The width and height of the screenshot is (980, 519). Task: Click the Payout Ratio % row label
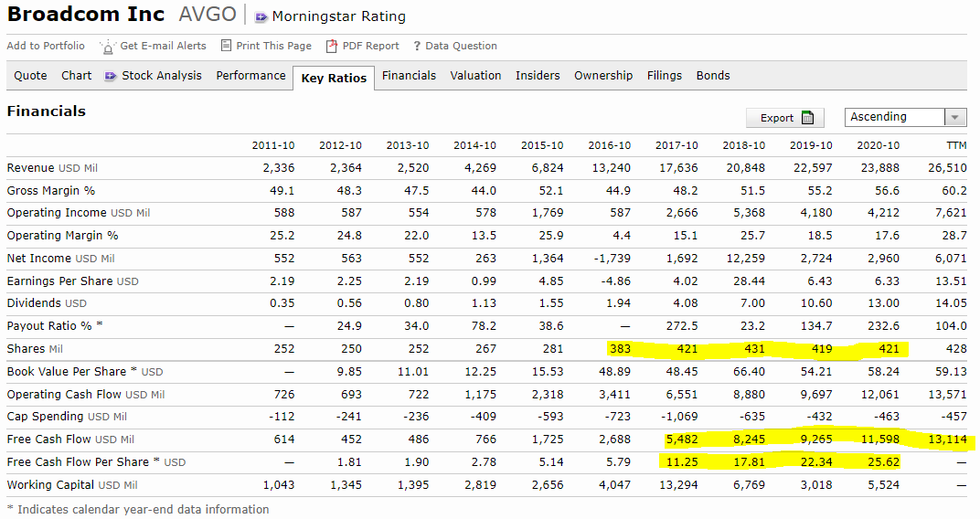[55, 326]
